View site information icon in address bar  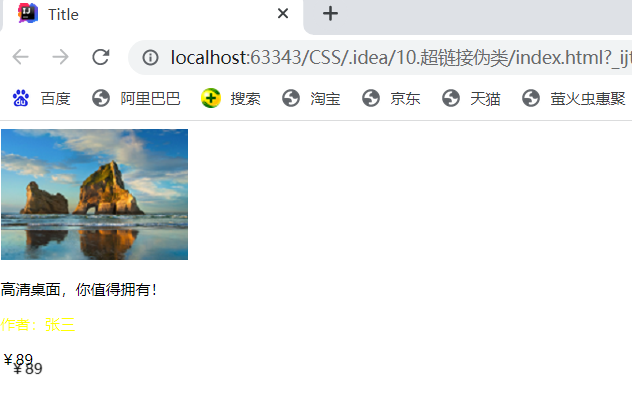click(150, 57)
